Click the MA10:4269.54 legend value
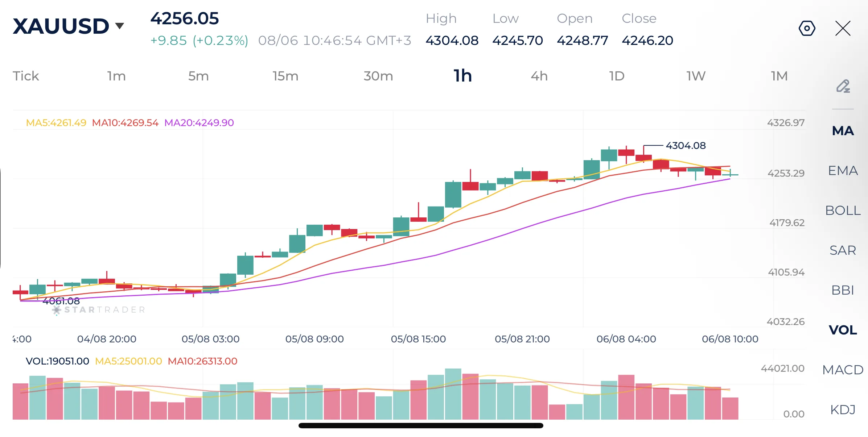This screenshot has width=868, height=437. 125,123
